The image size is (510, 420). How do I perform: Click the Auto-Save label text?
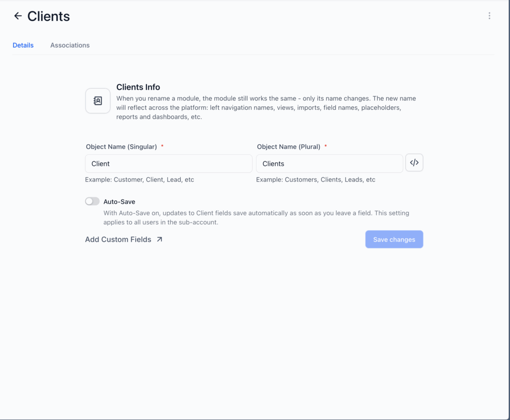tap(119, 202)
